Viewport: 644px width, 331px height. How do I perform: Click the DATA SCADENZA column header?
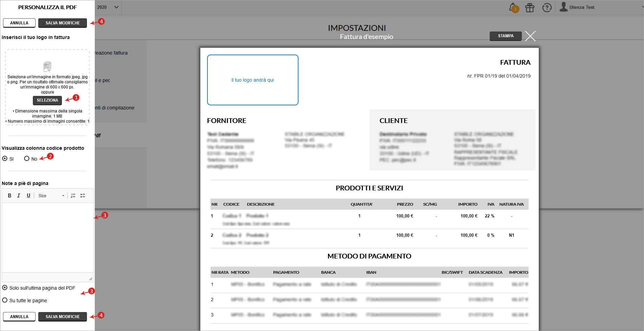click(485, 272)
